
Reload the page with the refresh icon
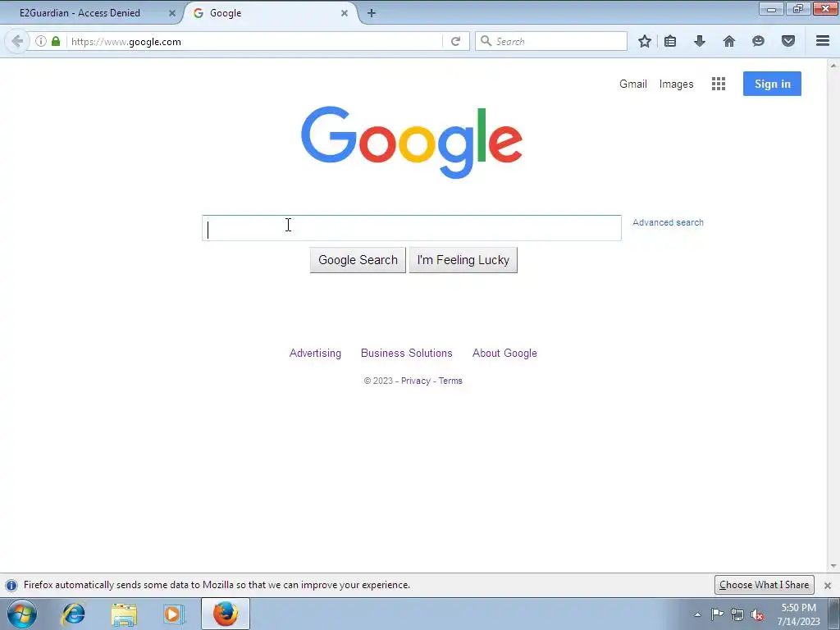point(456,41)
